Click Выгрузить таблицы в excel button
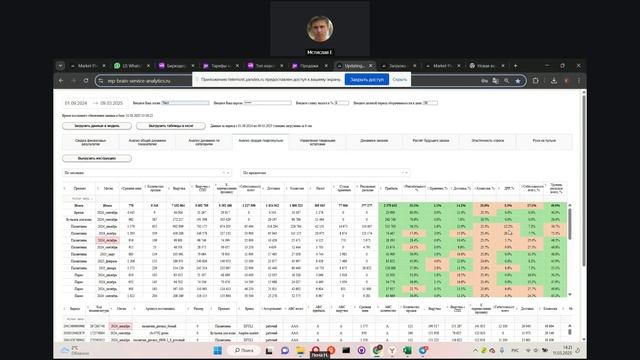 pos(171,126)
